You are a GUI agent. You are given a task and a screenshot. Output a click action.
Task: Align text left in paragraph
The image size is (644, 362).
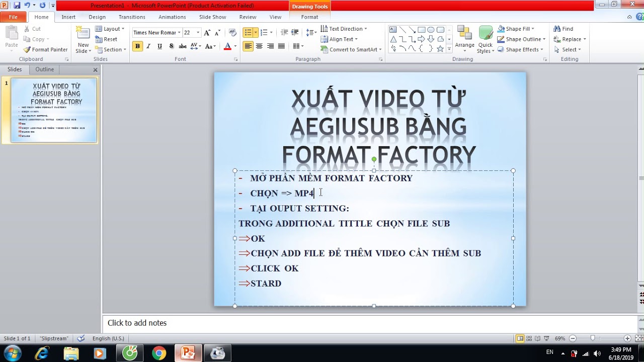point(248,46)
